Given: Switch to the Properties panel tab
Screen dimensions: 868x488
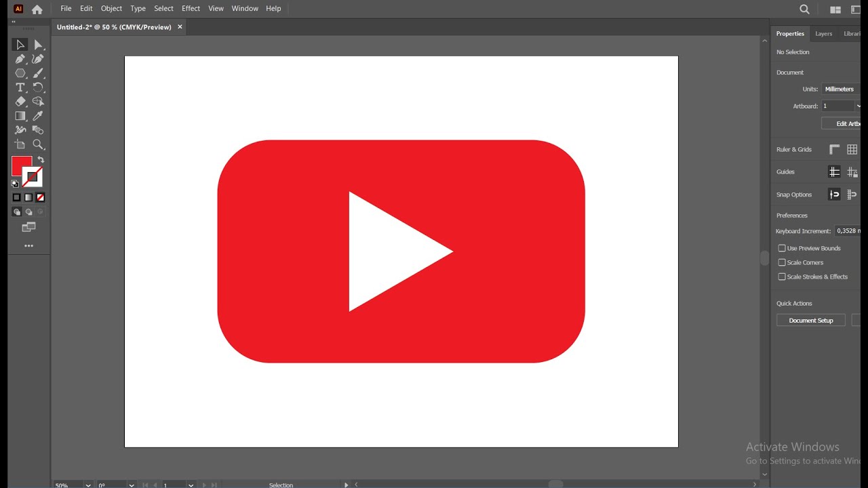Looking at the screenshot, I should (x=790, y=34).
